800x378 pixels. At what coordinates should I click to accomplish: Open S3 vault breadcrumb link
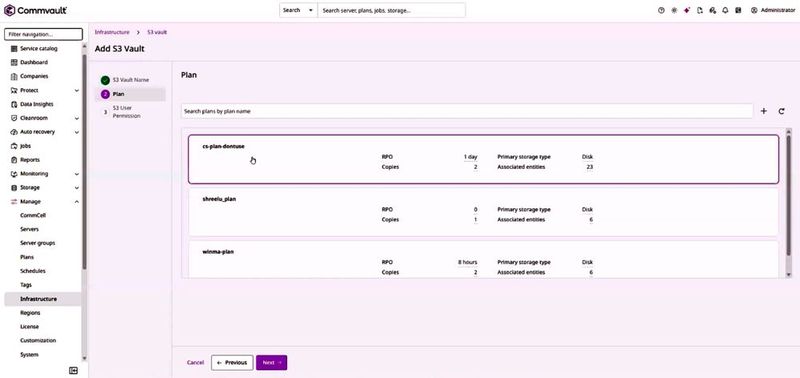(x=157, y=32)
